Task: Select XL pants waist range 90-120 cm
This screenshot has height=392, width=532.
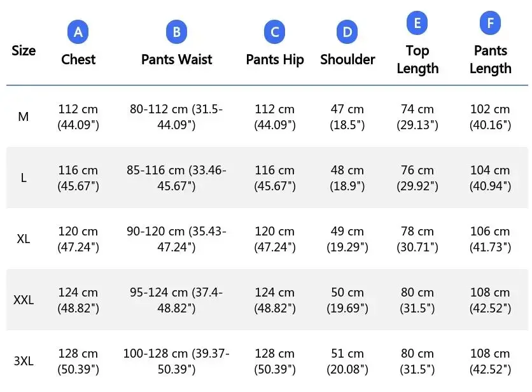Action: (x=178, y=239)
